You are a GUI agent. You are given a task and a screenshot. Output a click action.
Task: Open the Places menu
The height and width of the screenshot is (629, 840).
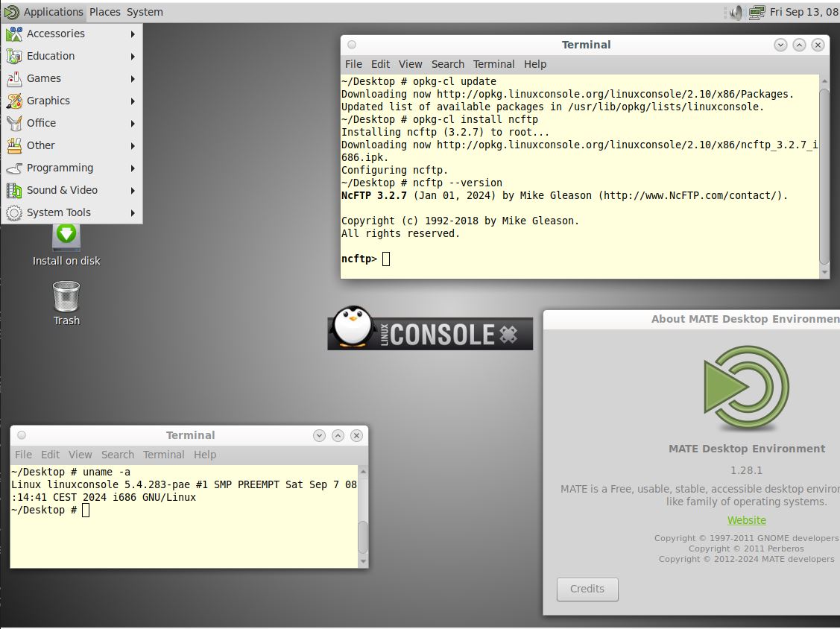(104, 12)
